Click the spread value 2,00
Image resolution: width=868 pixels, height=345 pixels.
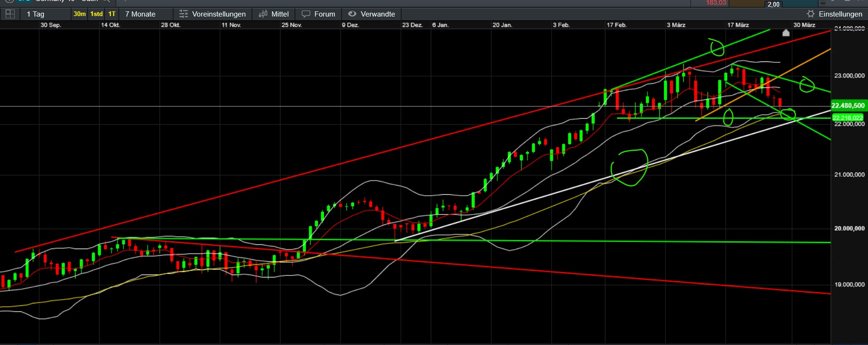(774, 4)
